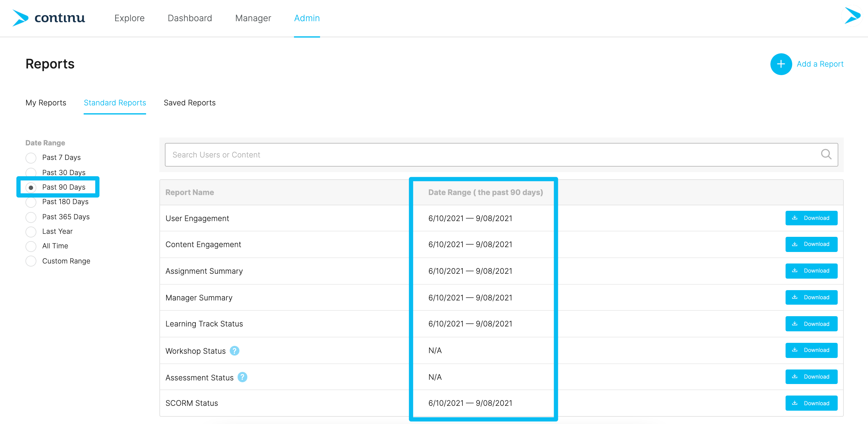Select All Time radio button
Image resolution: width=868 pixels, height=424 pixels.
click(x=31, y=246)
